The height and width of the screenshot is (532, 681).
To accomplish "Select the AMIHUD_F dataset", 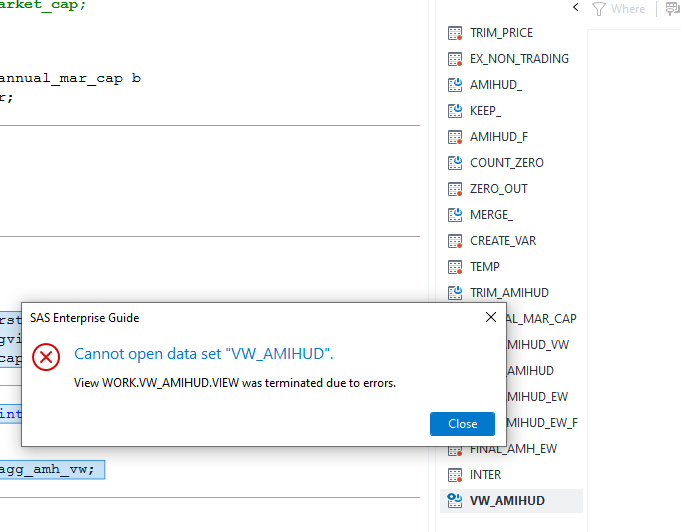I will (498, 137).
